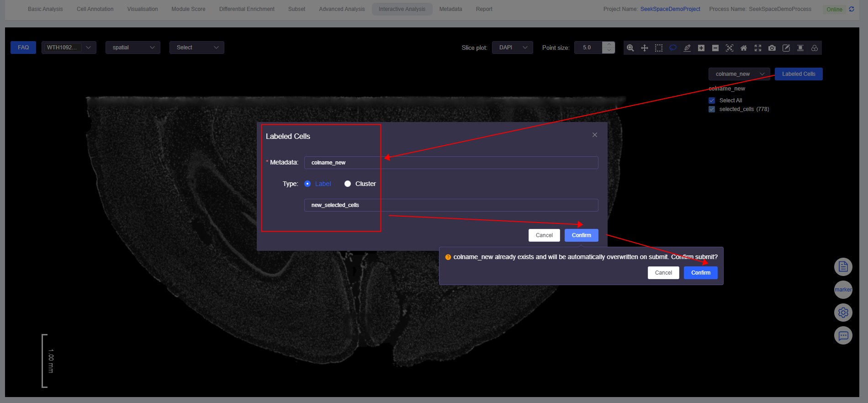Choose the rectangular box select tool
Image resolution: width=868 pixels, height=403 pixels.
pyautogui.click(x=658, y=48)
